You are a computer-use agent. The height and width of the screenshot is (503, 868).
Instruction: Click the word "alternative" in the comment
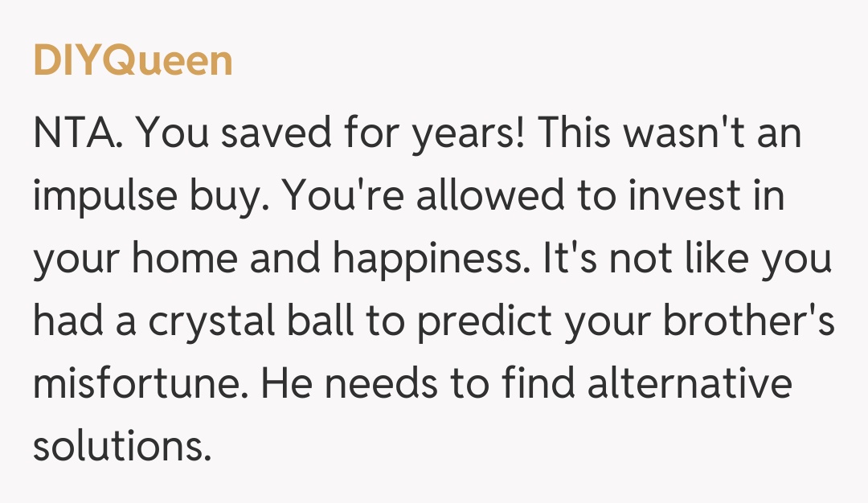pyautogui.click(x=689, y=384)
